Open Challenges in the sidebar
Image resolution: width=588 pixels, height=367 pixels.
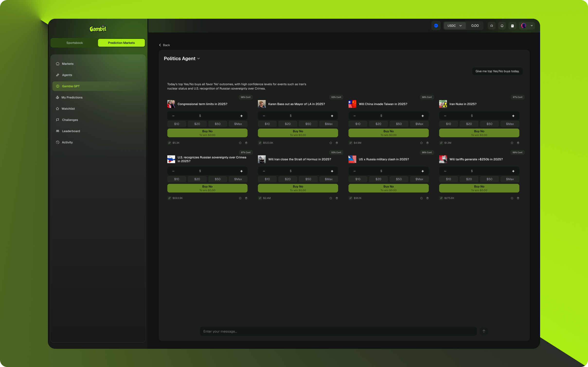98,120
